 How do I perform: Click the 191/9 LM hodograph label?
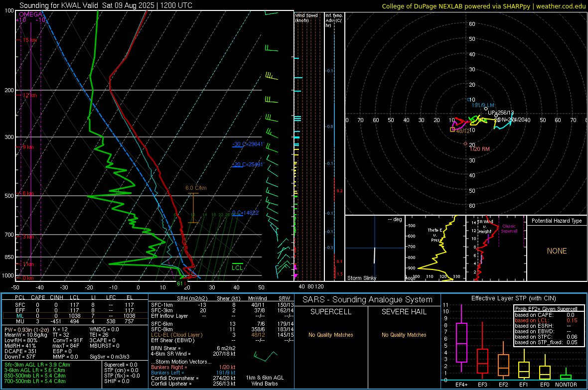click(x=483, y=106)
